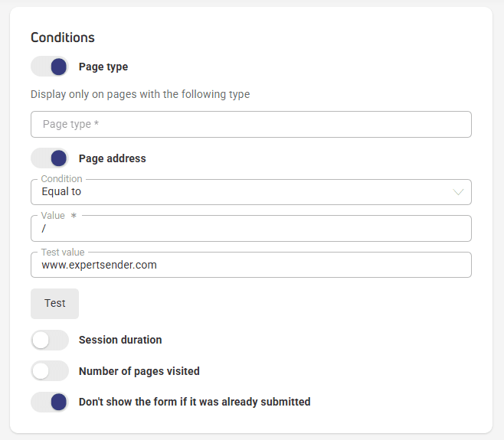Click the Page address label text

[x=112, y=158]
